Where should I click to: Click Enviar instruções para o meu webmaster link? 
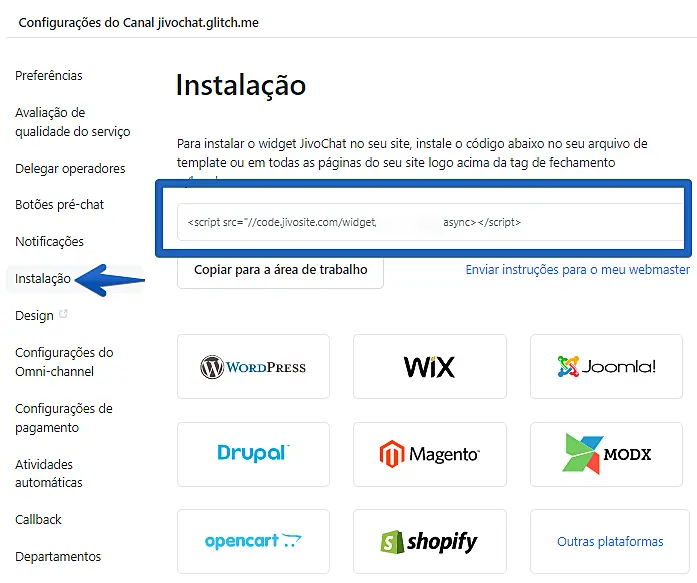(x=577, y=270)
